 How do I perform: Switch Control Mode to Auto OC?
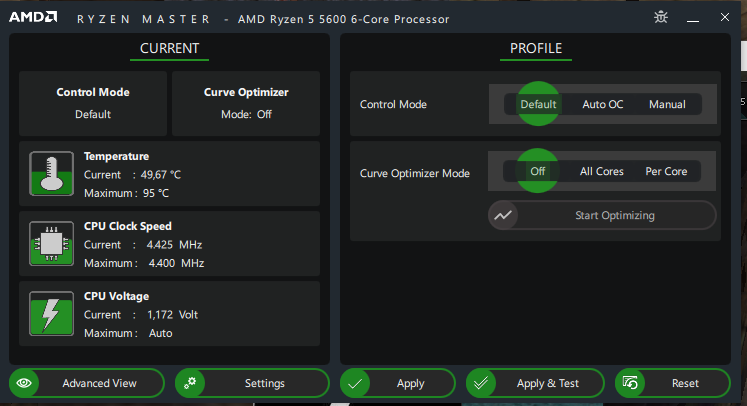point(602,104)
